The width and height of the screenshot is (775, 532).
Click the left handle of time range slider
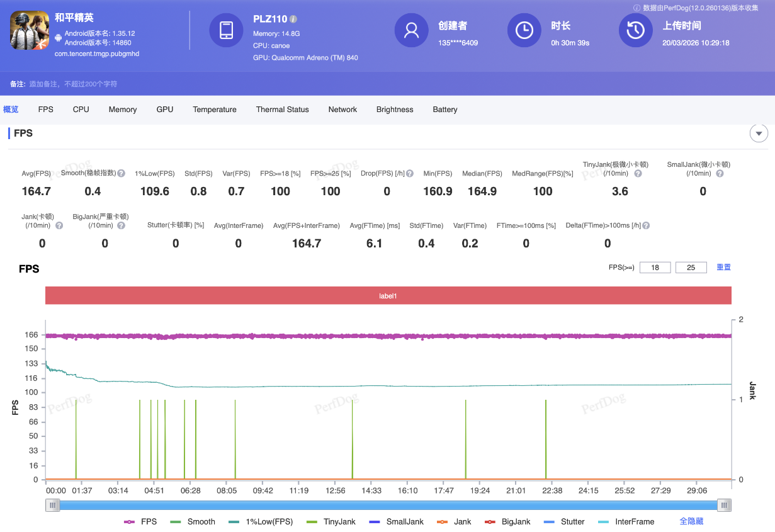coord(54,505)
